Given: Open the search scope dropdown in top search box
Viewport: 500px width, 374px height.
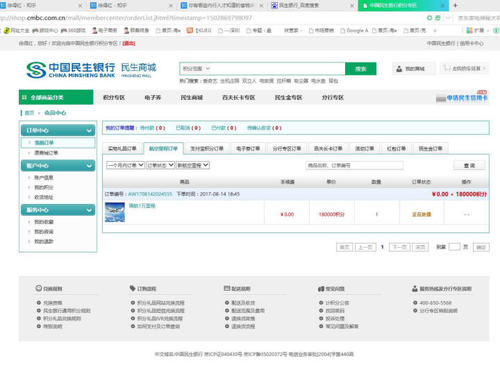Looking at the screenshot, I should coord(196,69).
